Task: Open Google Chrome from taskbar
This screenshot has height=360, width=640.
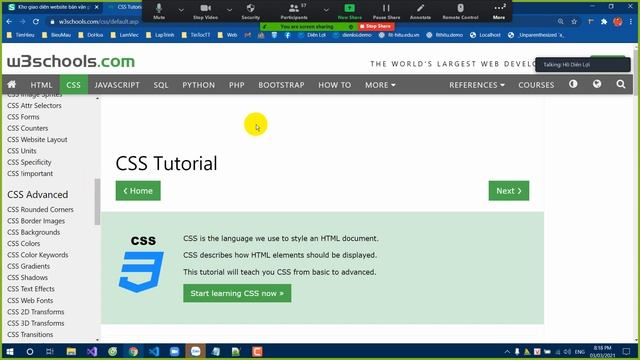Action: [133, 351]
